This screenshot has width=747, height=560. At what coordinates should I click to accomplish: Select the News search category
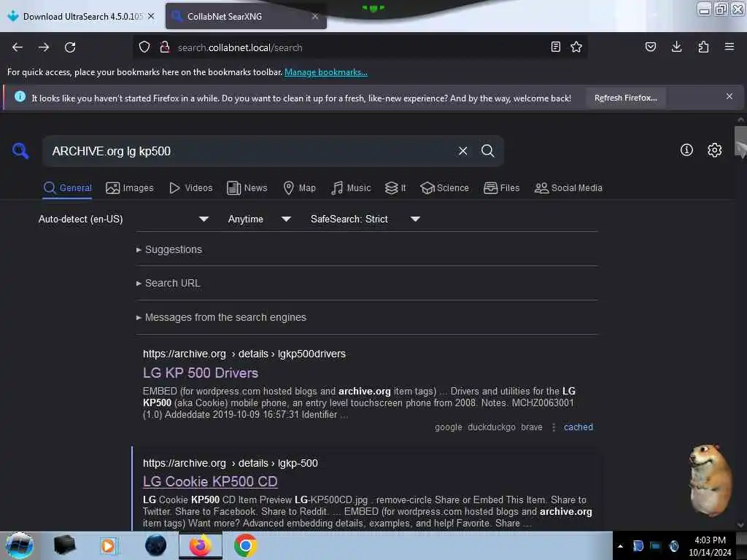pos(247,188)
